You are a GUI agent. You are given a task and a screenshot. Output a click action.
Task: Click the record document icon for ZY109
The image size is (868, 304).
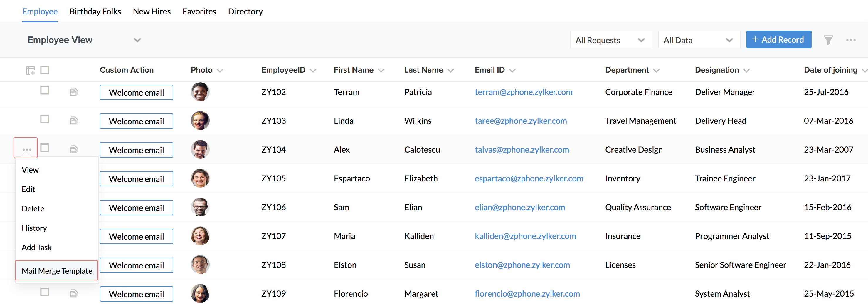pos(74,293)
